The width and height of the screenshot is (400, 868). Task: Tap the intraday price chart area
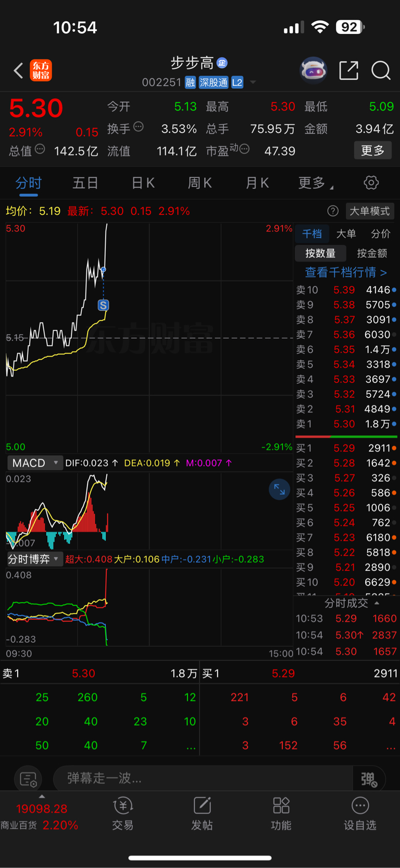point(149,338)
